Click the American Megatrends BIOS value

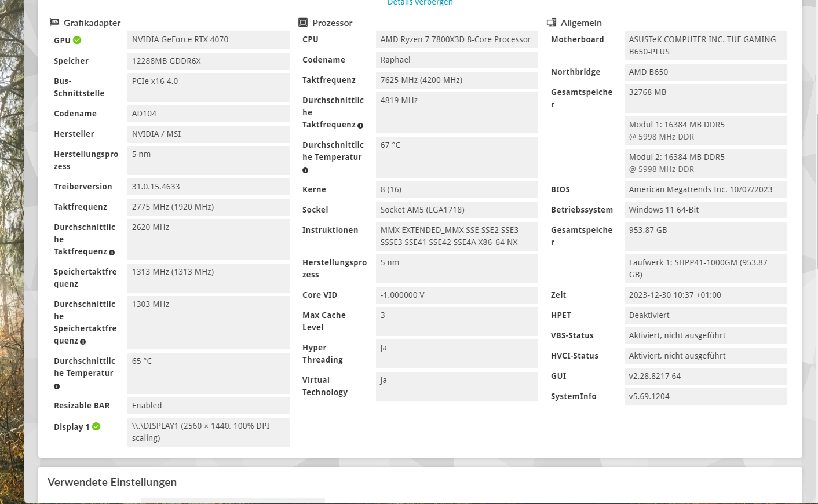pyautogui.click(x=706, y=189)
